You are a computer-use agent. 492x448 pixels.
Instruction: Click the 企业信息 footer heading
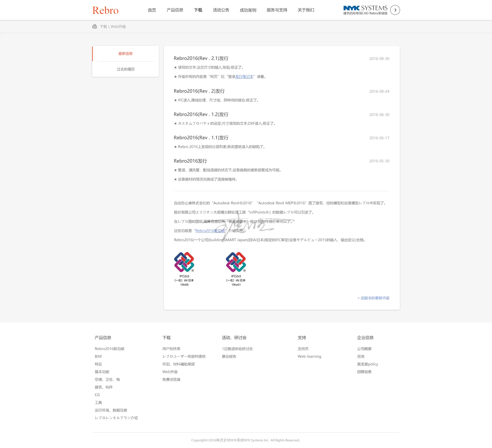365,338
